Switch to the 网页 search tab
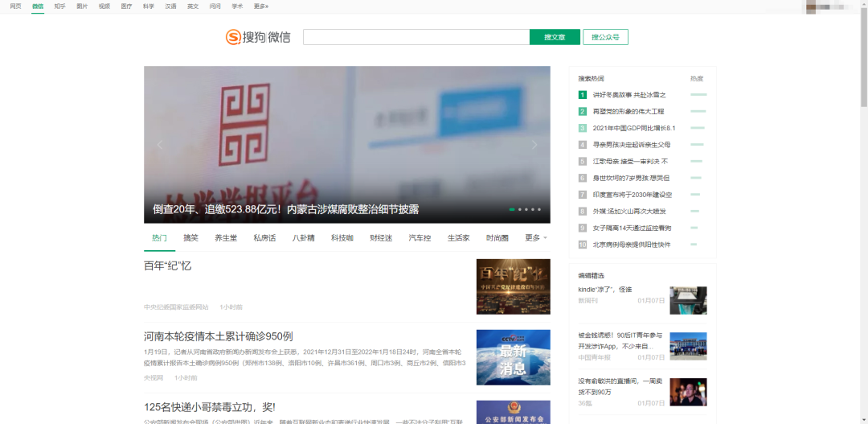The height and width of the screenshot is (424, 868). (15, 6)
